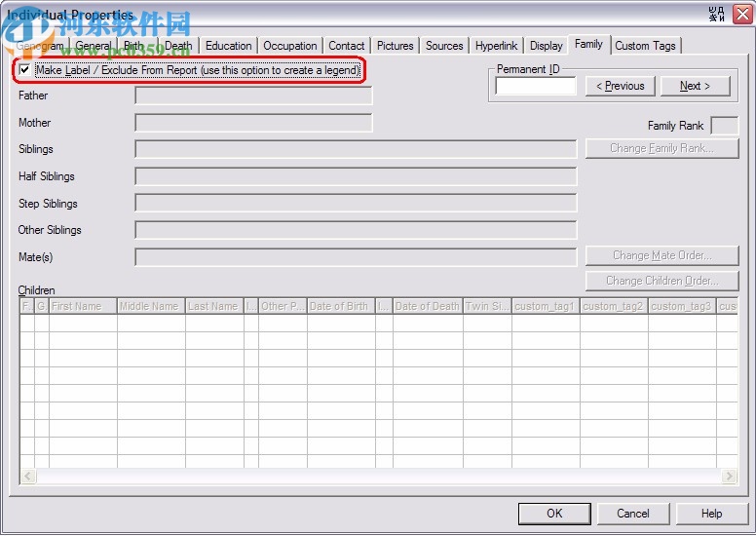
Task: Click the custom_tag3 column header
Action: [x=682, y=306]
